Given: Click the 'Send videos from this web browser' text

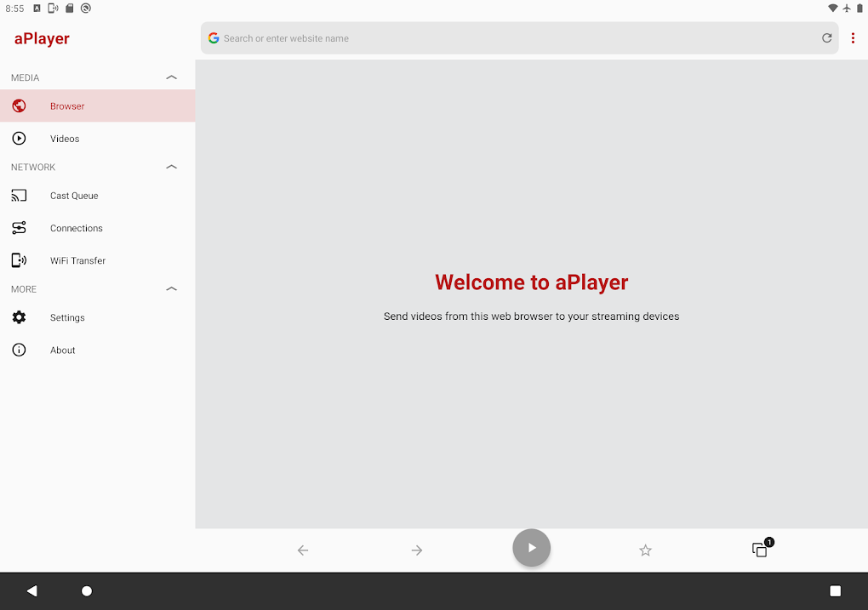Looking at the screenshot, I should (531, 316).
